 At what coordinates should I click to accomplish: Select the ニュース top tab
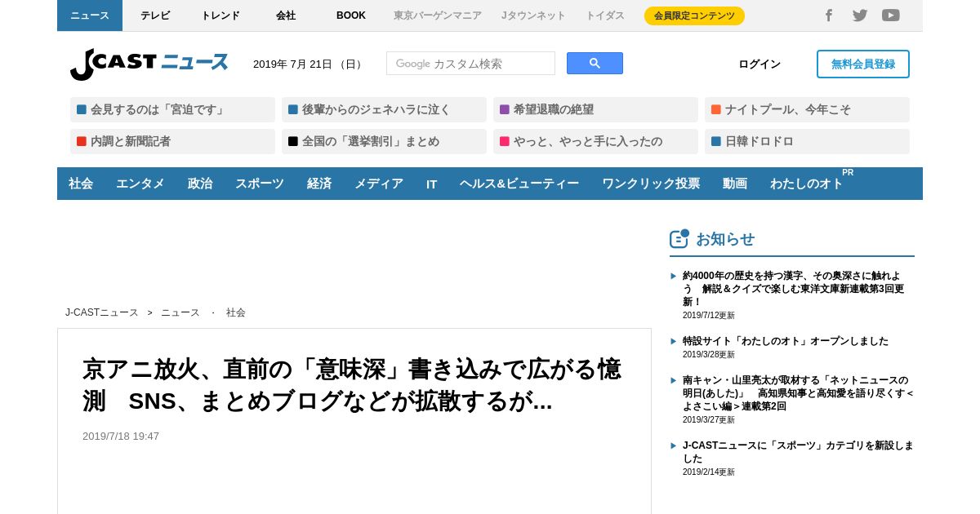(x=90, y=16)
